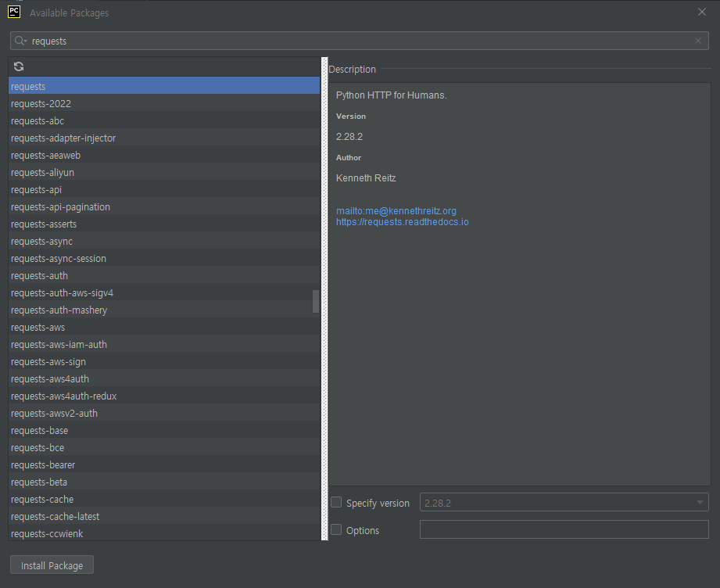Select requests-cache-latest package
The image size is (720, 588).
click(x=164, y=516)
